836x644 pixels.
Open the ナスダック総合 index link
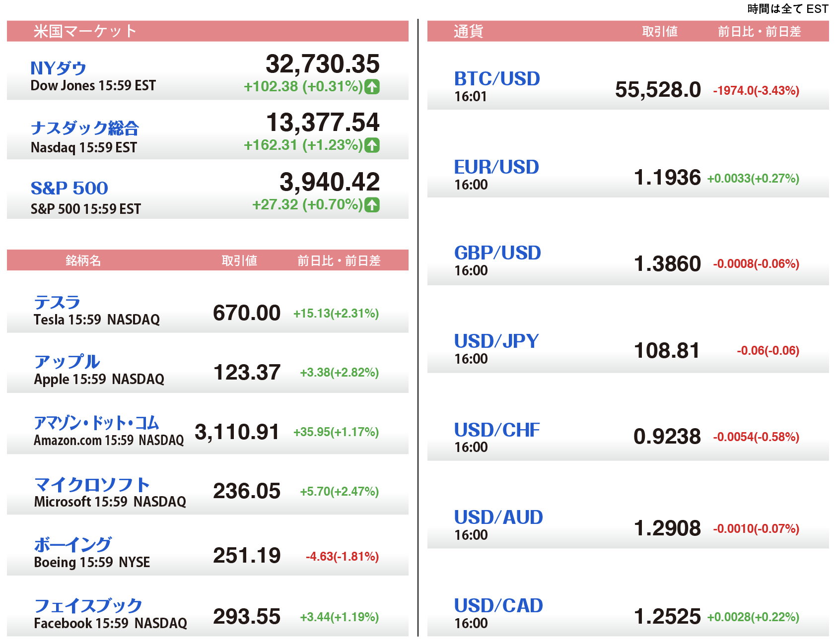pos(84,128)
